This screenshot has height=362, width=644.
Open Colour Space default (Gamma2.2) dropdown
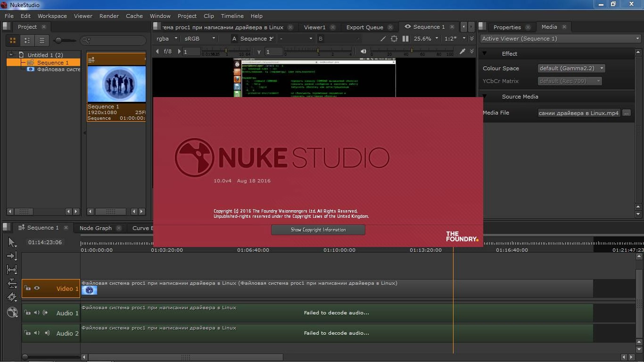click(571, 68)
